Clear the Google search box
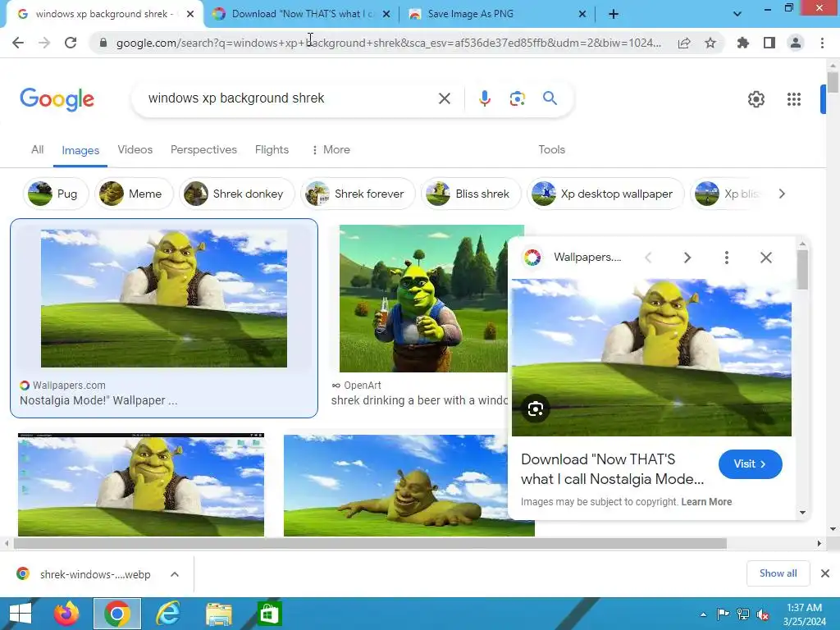Viewport: 840px width, 630px height. pos(444,98)
